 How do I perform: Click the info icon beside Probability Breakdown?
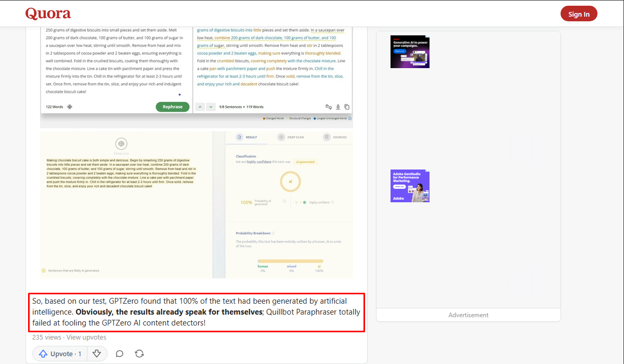pos(273,233)
